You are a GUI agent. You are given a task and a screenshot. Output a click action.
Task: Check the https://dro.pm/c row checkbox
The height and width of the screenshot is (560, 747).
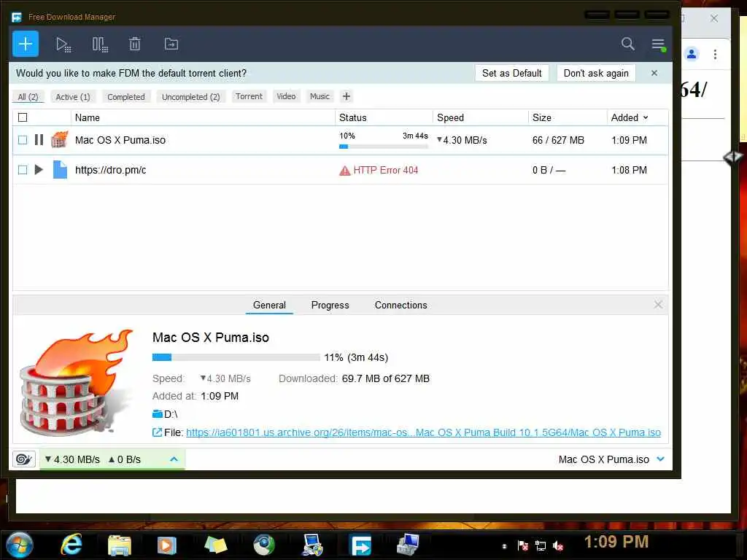tap(23, 169)
